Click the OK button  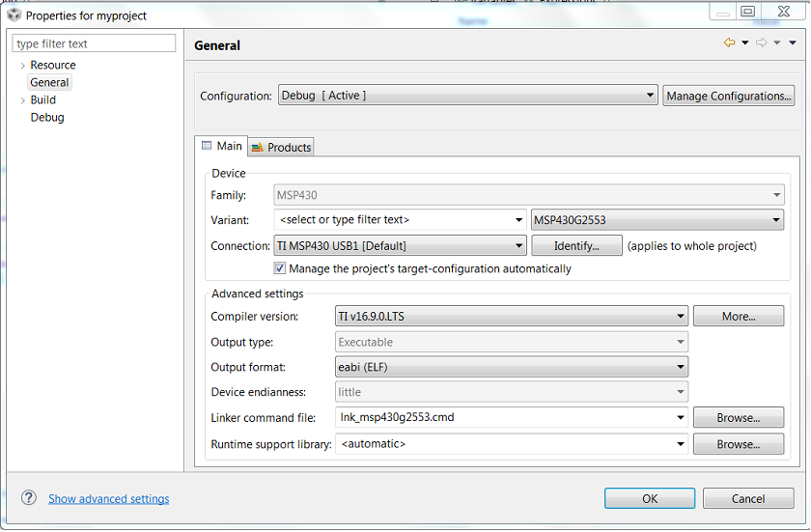click(650, 498)
